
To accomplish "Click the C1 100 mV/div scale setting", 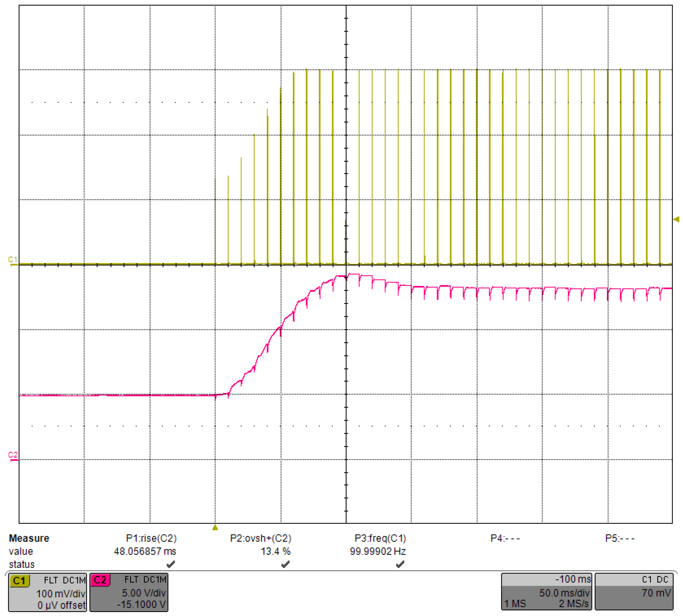I will (x=61, y=594).
